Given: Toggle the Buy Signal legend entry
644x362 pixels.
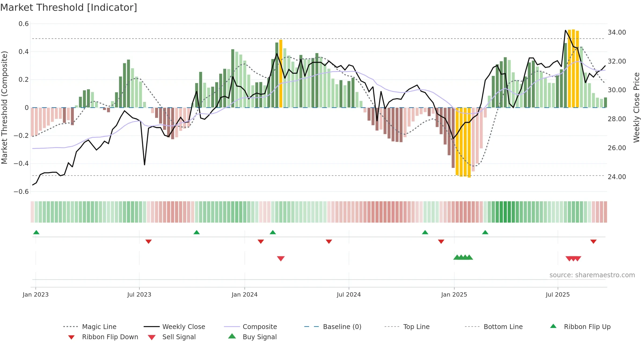Looking at the screenshot, I should coord(252,337).
